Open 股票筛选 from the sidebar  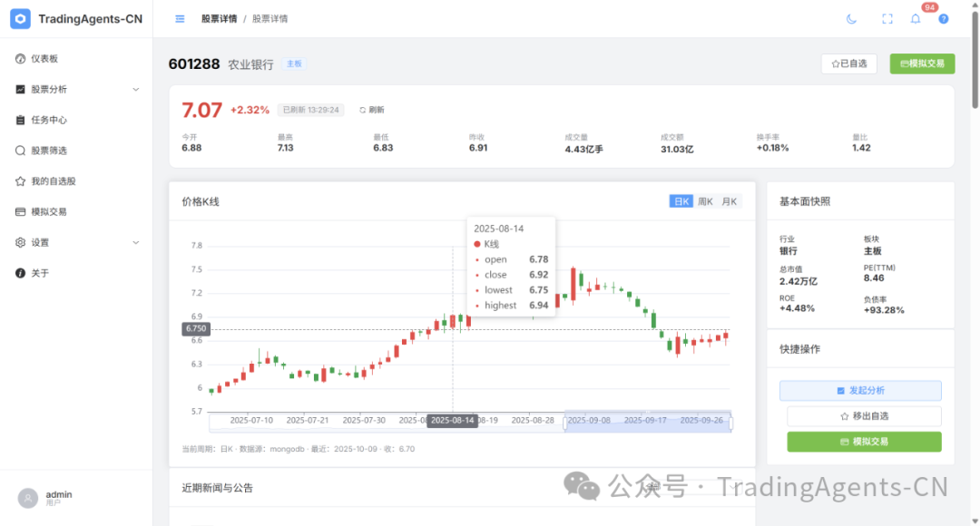pos(49,151)
